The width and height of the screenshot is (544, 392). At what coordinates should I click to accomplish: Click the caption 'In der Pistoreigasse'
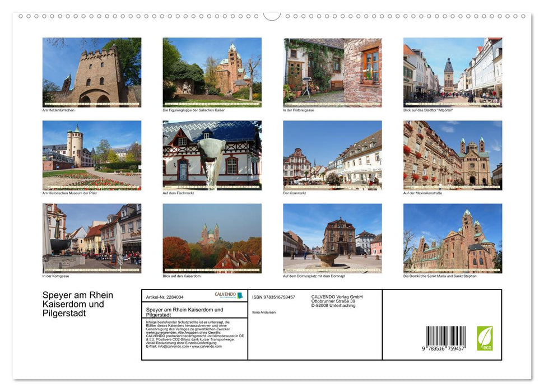pos(299,110)
